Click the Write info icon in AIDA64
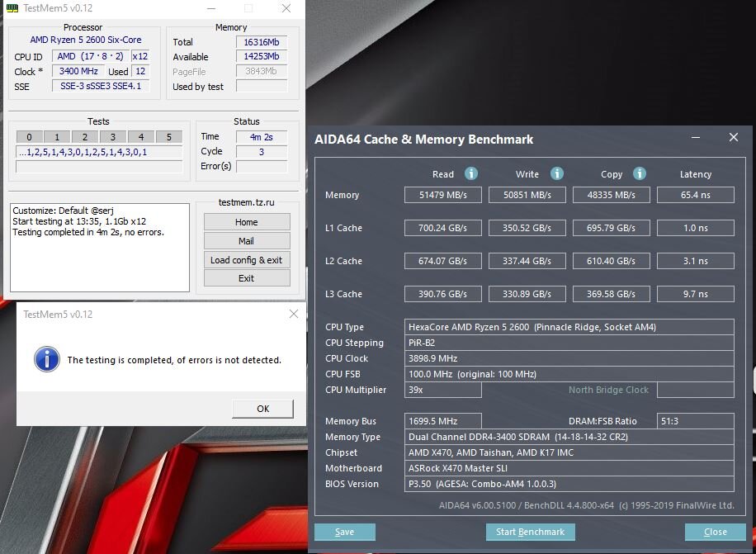Image resolution: width=756 pixels, height=554 pixels. 557,173
